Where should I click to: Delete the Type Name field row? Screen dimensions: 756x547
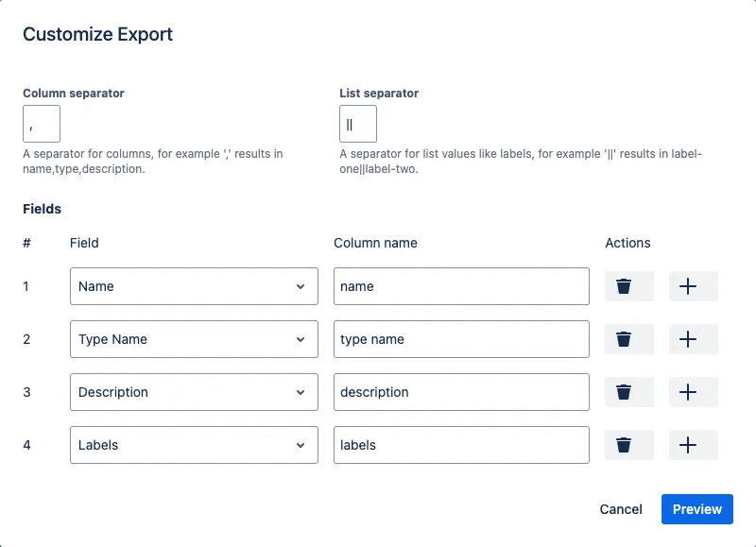click(628, 339)
